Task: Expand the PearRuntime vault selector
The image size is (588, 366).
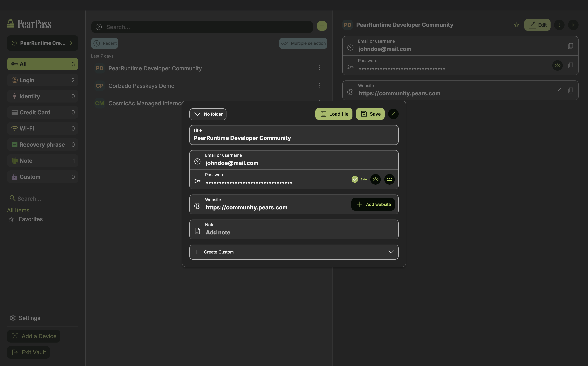Action: (x=43, y=43)
